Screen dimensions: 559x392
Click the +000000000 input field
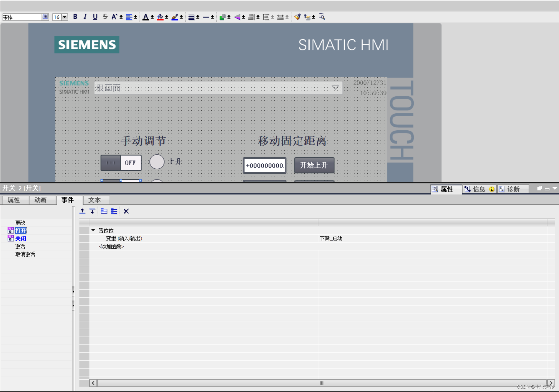pyautogui.click(x=264, y=165)
